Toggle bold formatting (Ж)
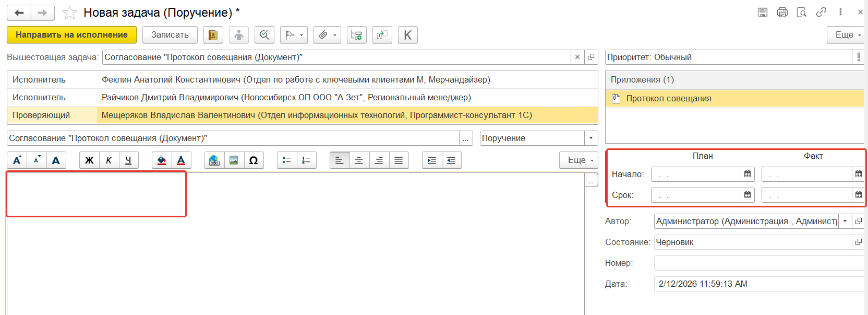The image size is (868, 315). click(x=89, y=160)
